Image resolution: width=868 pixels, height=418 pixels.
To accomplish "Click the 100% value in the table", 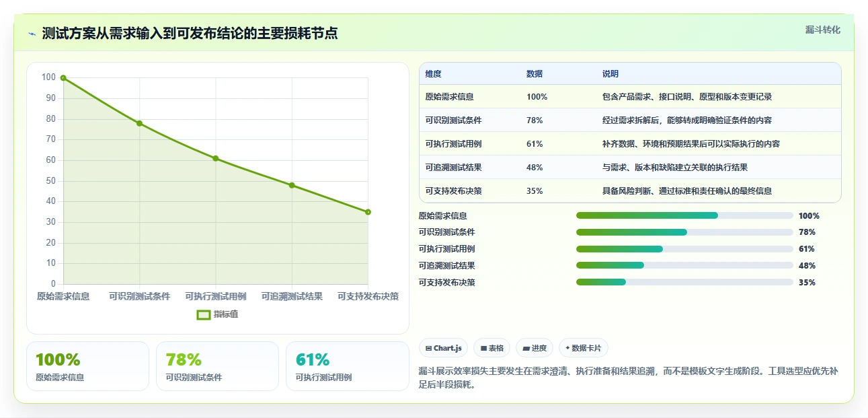I will click(537, 97).
